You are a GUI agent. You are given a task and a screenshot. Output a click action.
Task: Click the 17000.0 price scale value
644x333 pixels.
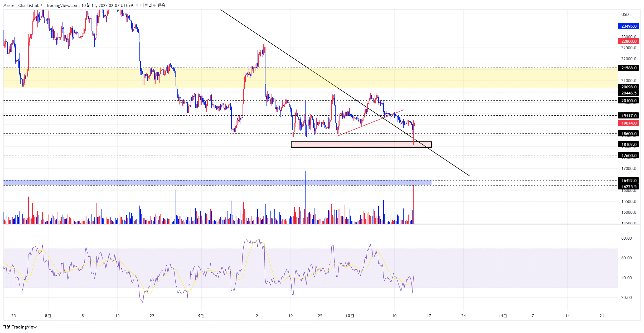(x=628, y=168)
